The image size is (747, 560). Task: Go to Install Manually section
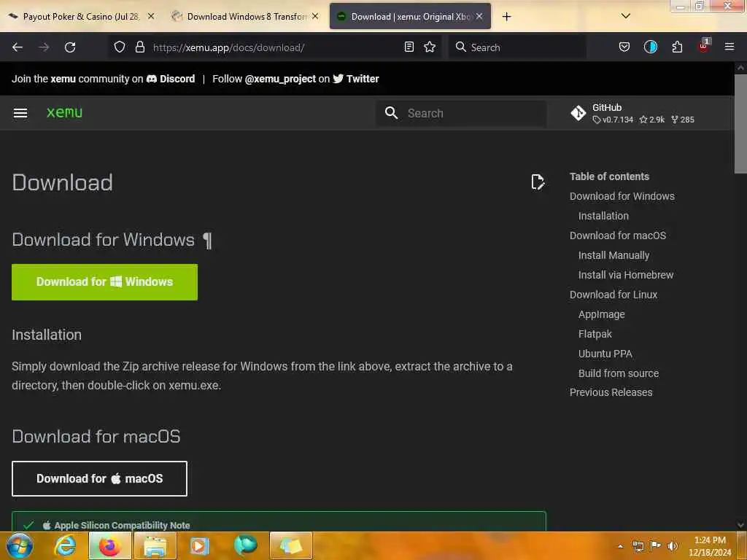pyautogui.click(x=614, y=255)
